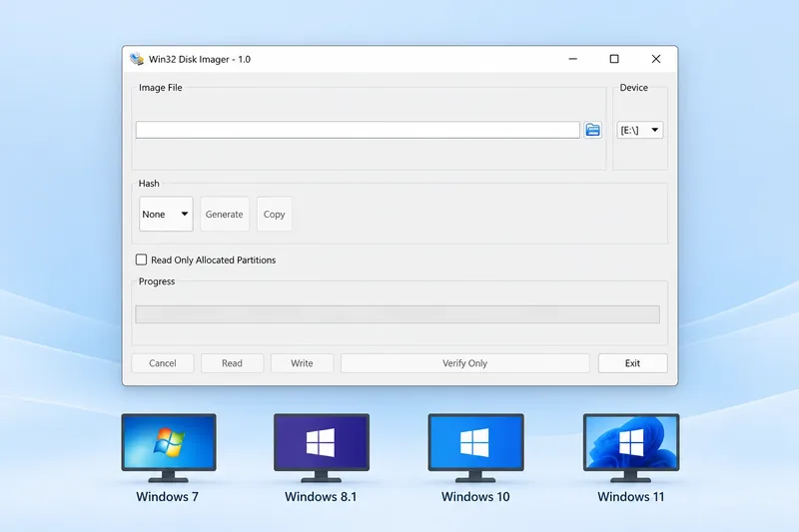The image size is (799, 532).
Task: Click the "Device" group label
Action: pos(634,88)
